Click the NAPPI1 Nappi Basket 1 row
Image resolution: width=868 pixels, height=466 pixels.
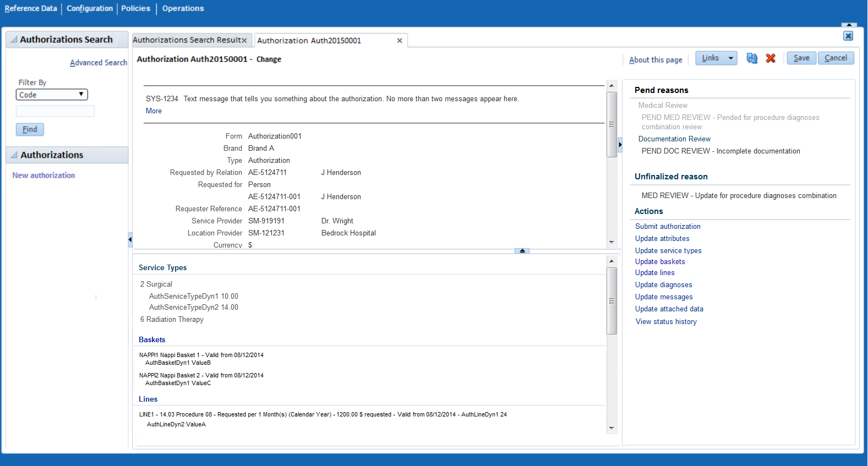click(201, 355)
